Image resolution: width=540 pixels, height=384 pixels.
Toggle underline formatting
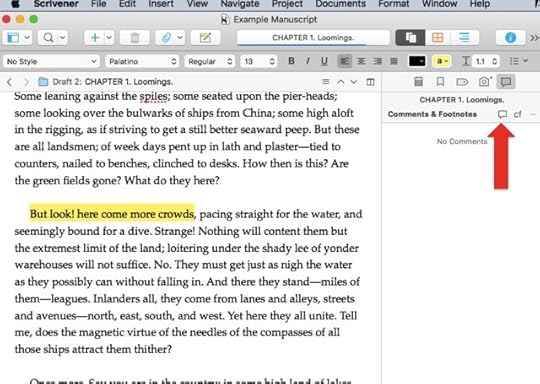pyautogui.click(x=324, y=61)
